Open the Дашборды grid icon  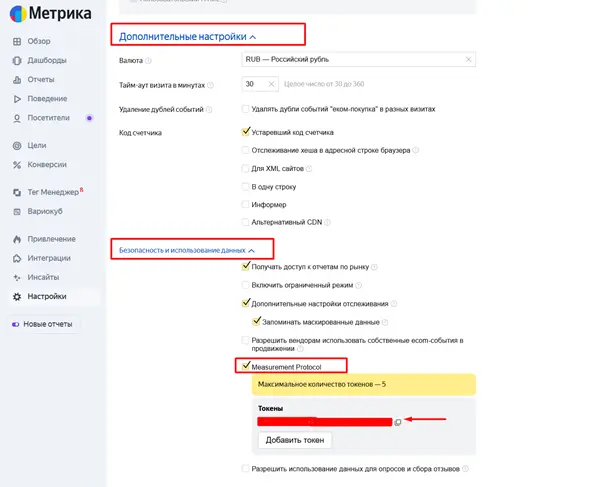(16, 60)
